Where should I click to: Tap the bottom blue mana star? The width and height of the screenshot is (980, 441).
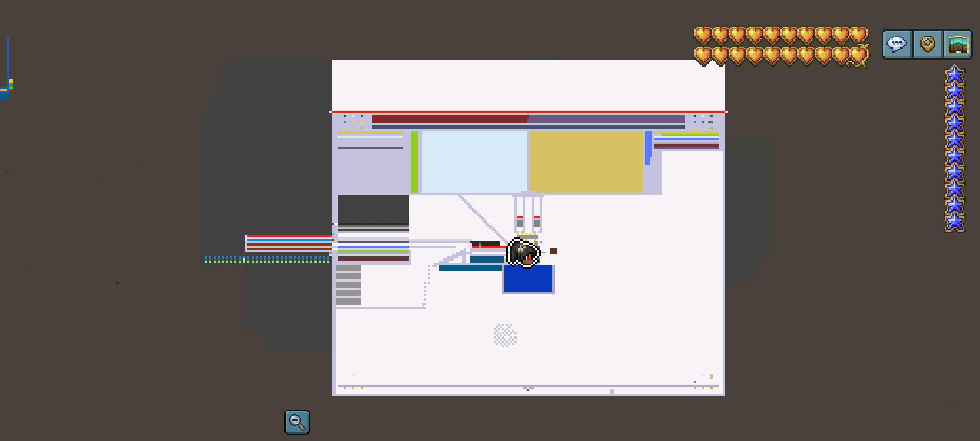point(955,221)
